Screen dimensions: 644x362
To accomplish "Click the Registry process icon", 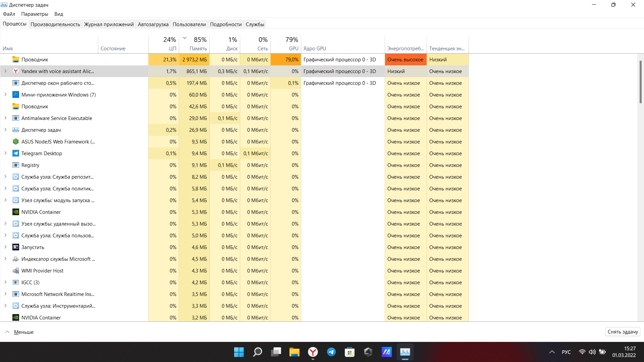I will pos(16,165).
